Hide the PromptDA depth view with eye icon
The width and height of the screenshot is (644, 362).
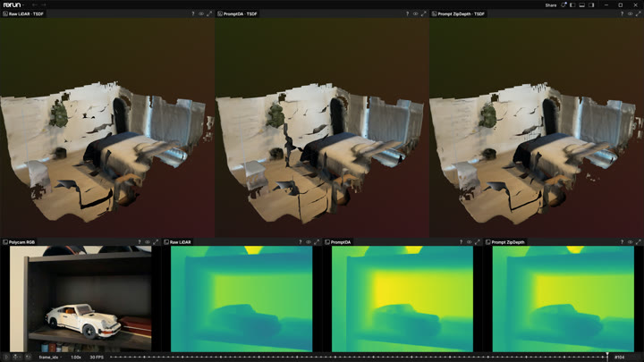click(x=469, y=242)
